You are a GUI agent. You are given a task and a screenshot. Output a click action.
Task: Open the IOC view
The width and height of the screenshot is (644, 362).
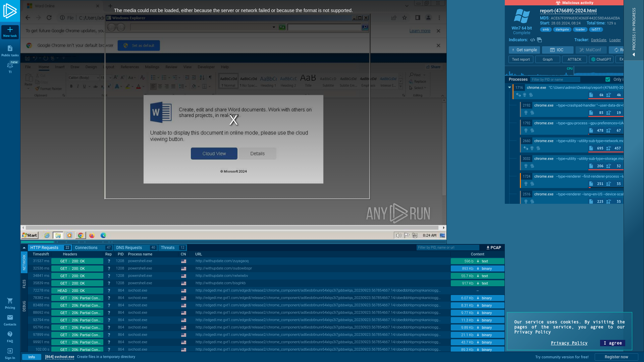point(557,50)
